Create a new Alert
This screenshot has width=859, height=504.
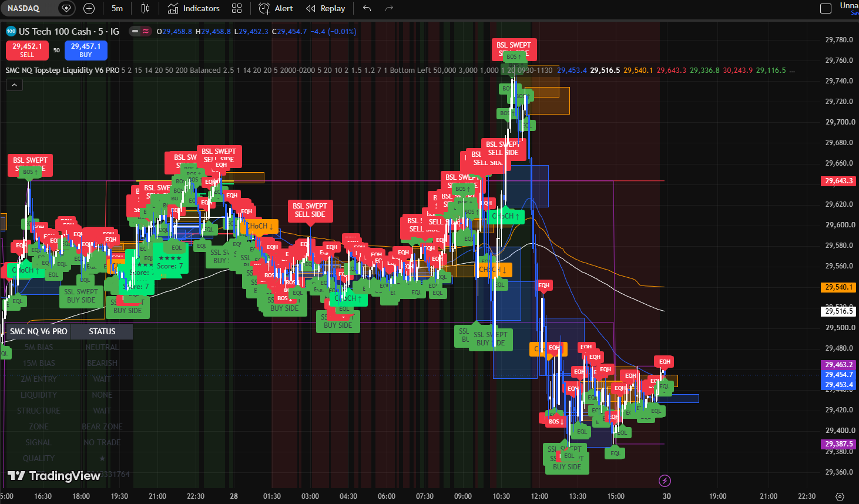coord(276,8)
